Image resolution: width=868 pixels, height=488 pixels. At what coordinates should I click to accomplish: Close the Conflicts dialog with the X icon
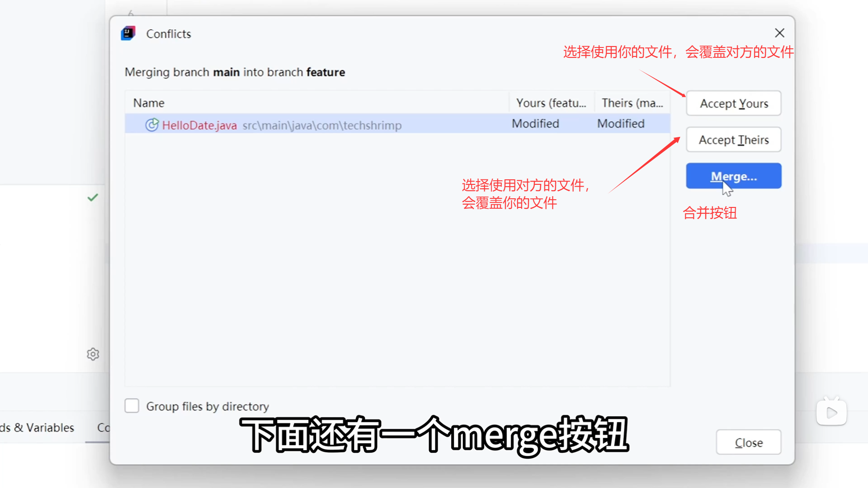779,33
